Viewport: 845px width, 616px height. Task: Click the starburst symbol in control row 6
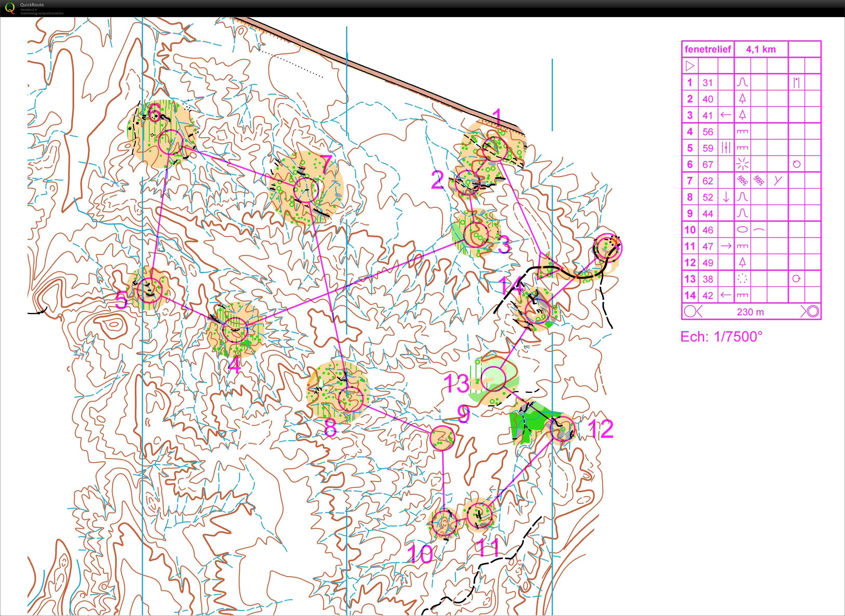(x=743, y=164)
